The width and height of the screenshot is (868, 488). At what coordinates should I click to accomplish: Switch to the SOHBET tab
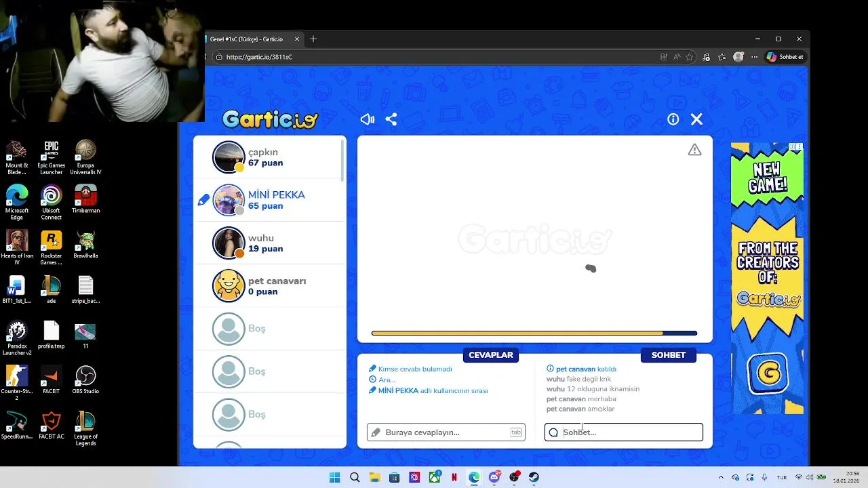point(669,355)
